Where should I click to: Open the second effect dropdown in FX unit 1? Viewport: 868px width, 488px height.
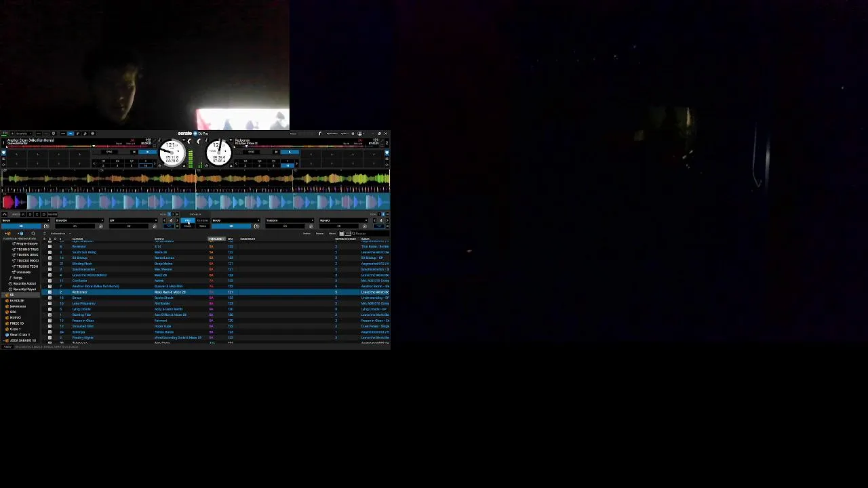tap(79, 220)
